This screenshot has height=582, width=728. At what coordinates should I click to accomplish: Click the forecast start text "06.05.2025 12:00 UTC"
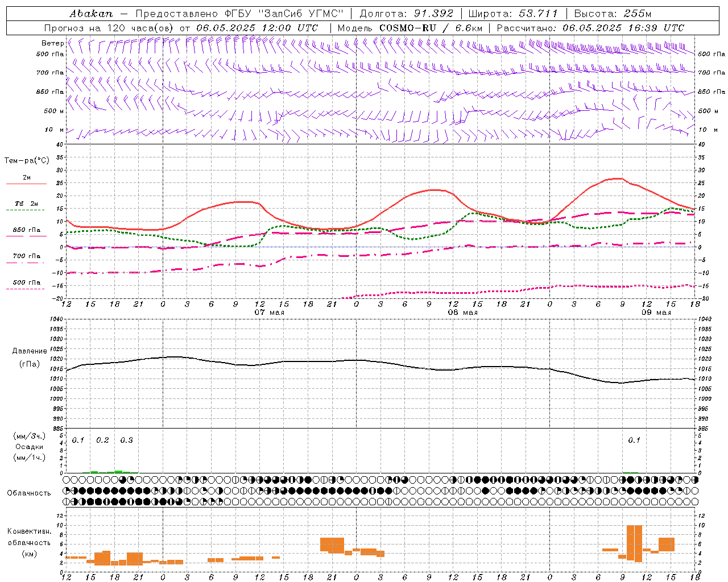257,28
